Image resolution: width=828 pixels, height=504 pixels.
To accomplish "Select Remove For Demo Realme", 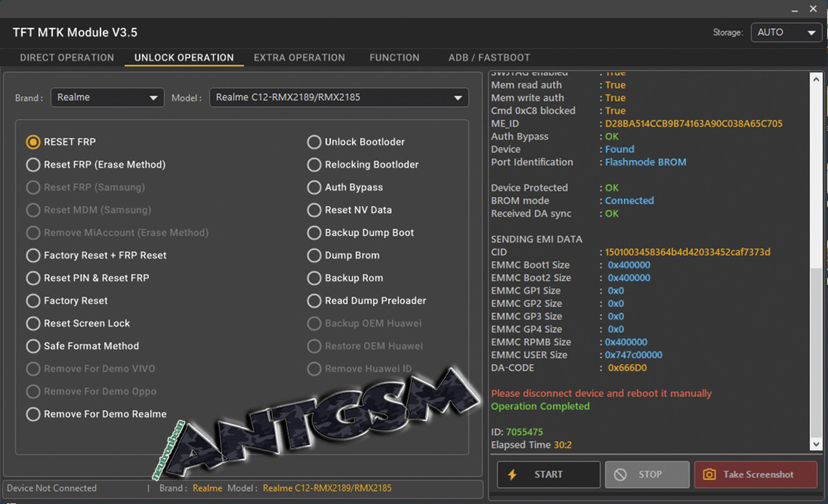I will 96,414.
